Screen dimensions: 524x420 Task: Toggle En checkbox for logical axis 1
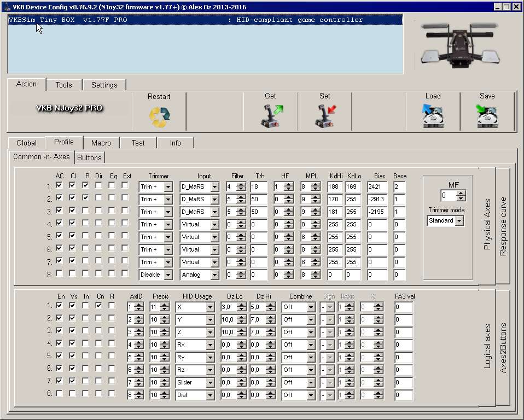[59, 305]
